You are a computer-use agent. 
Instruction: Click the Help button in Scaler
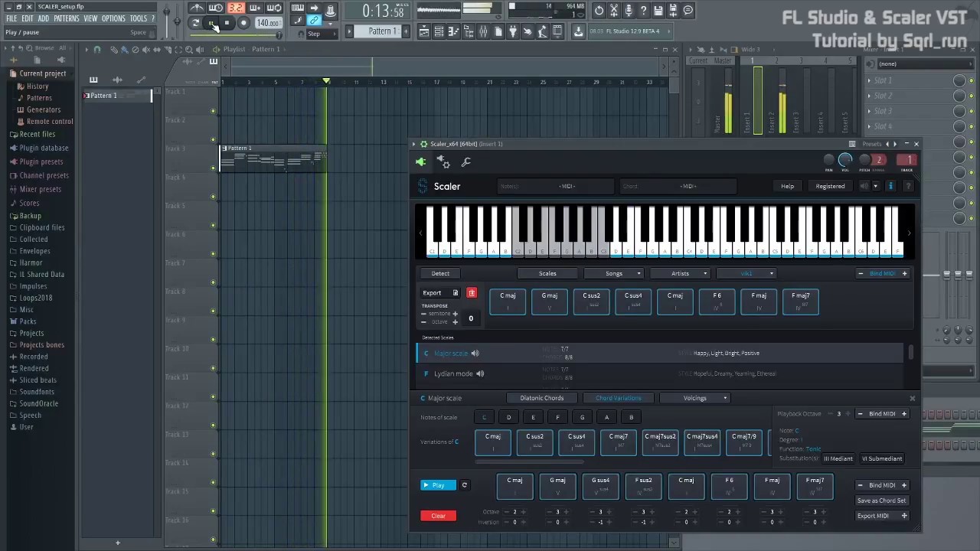787,186
